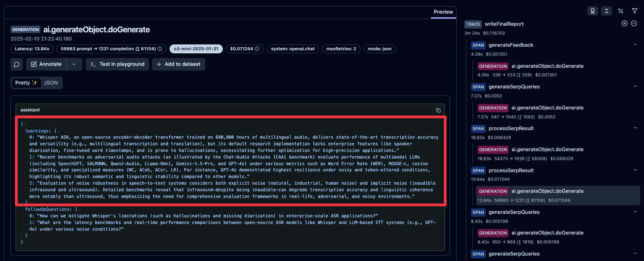Viewport: 644px width, 261px height.
Task: Collapse all nodes with the minus circle icon
Action: (x=633, y=23)
